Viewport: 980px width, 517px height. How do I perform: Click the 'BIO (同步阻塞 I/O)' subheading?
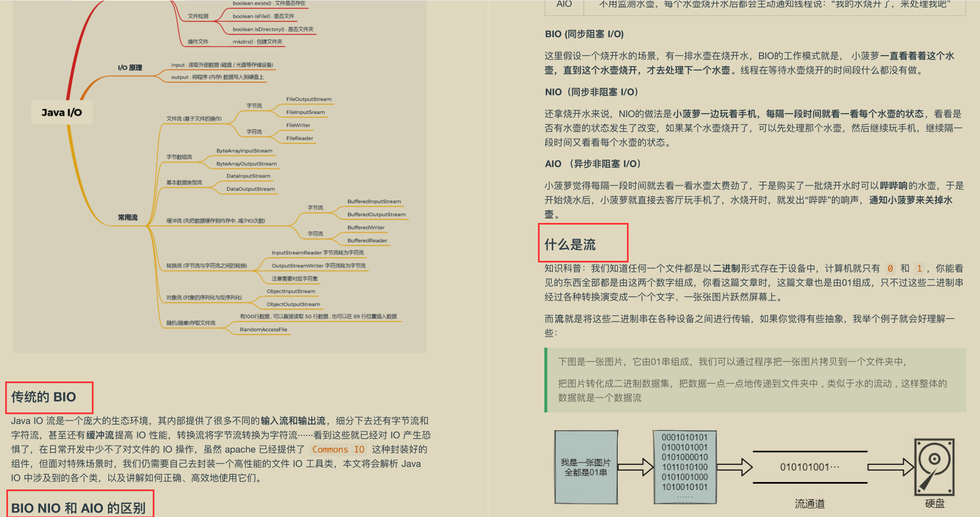tap(584, 34)
